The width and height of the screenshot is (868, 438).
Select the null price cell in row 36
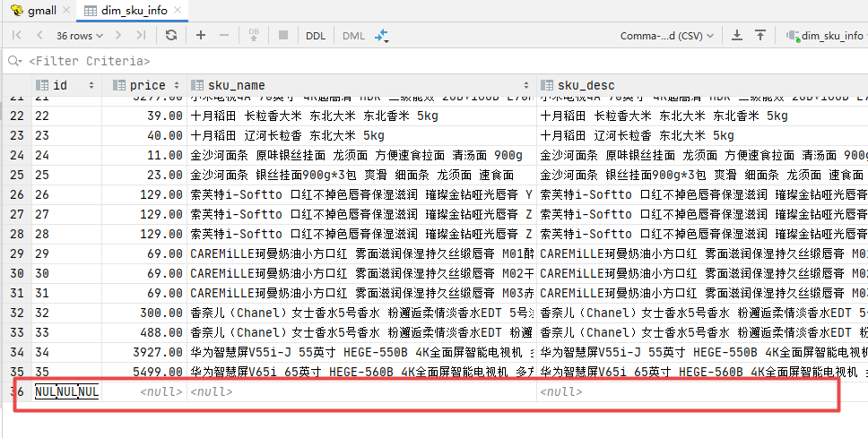[144, 392]
